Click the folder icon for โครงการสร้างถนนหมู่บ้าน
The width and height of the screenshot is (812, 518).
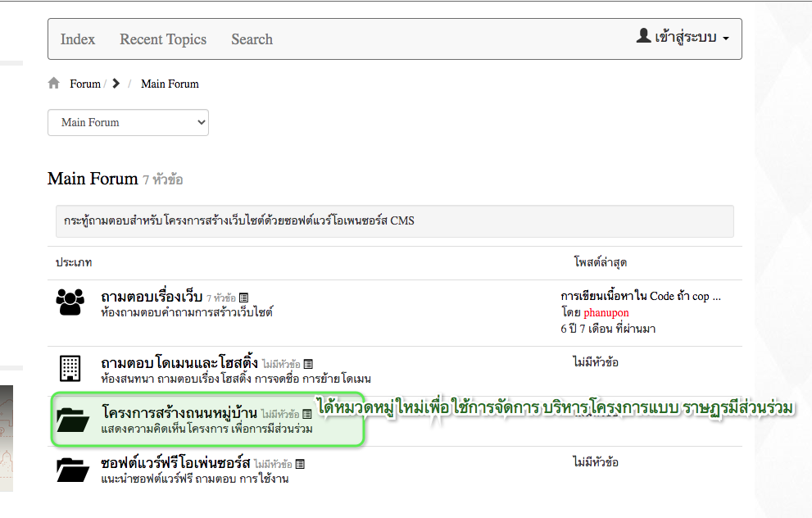[72, 419]
